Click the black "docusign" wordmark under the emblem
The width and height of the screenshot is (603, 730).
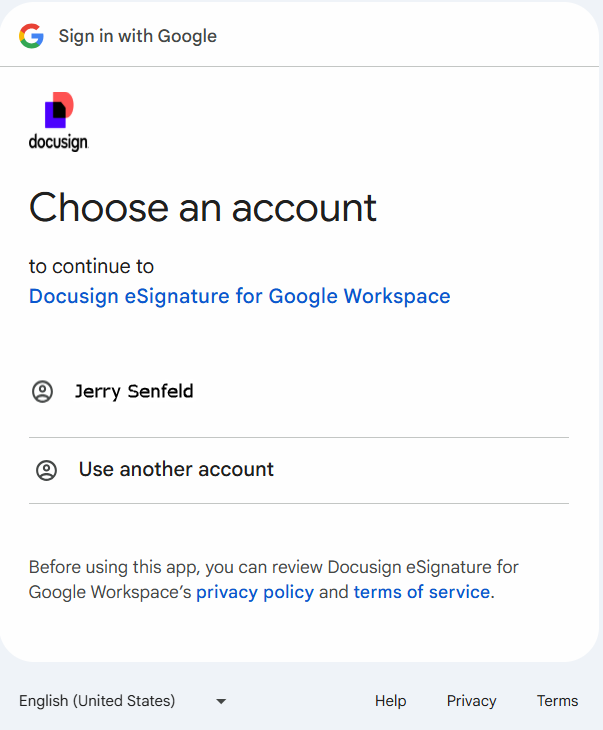coord(59,143)
